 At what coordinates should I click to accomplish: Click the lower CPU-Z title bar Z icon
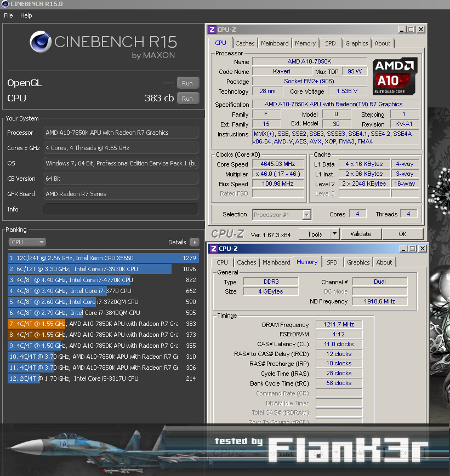click(x=214, y=249)
